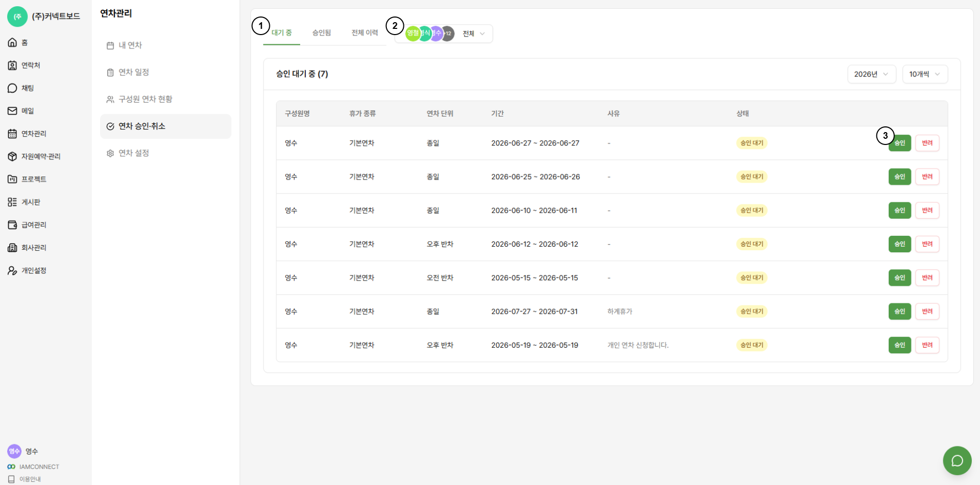
Task: Click the +12 more members avatar
Action: [448, 34]
